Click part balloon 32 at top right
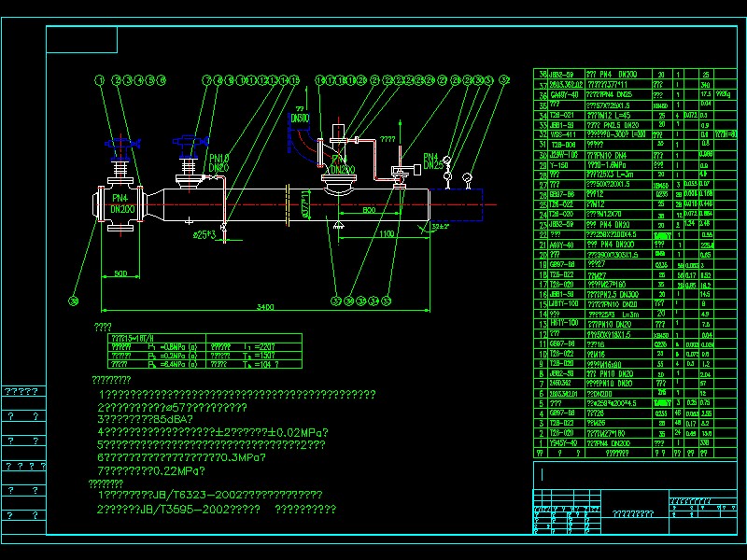Screen dimensions: 747x560 pyautogui.click(x=504, y=80)
